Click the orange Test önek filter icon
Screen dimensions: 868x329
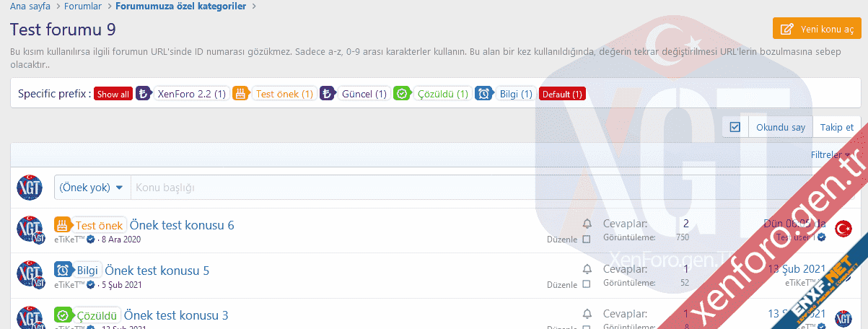240,94
